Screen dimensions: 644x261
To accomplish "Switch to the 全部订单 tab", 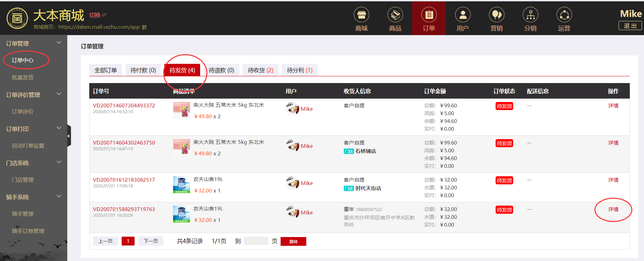I will [105, 70].
